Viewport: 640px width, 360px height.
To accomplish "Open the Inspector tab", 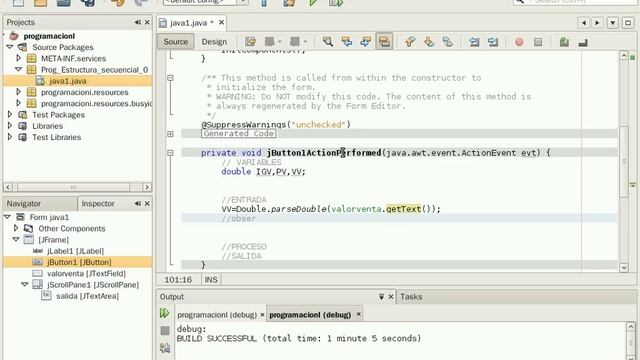I will point(98,203).
